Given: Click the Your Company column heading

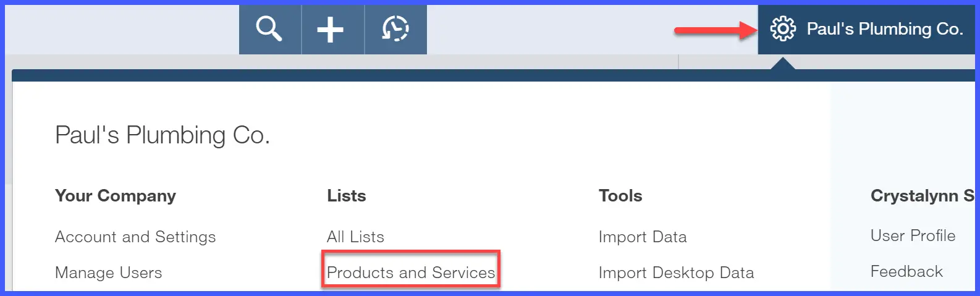Looking at the screenshot, I should point(116,196).
